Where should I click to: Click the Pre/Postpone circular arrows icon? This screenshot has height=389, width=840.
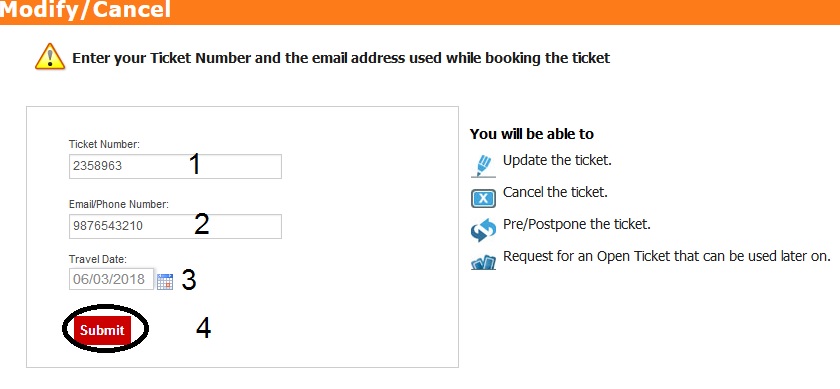[484, 229]
